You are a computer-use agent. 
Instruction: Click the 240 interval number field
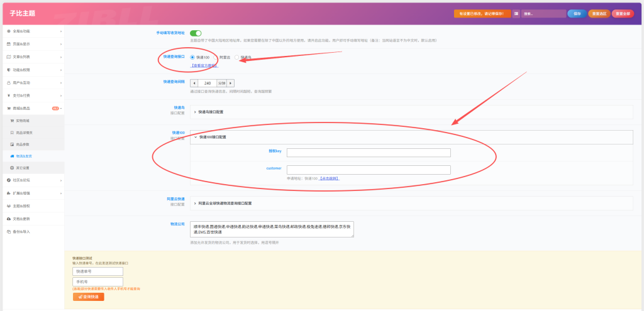[x=208, y=84]
